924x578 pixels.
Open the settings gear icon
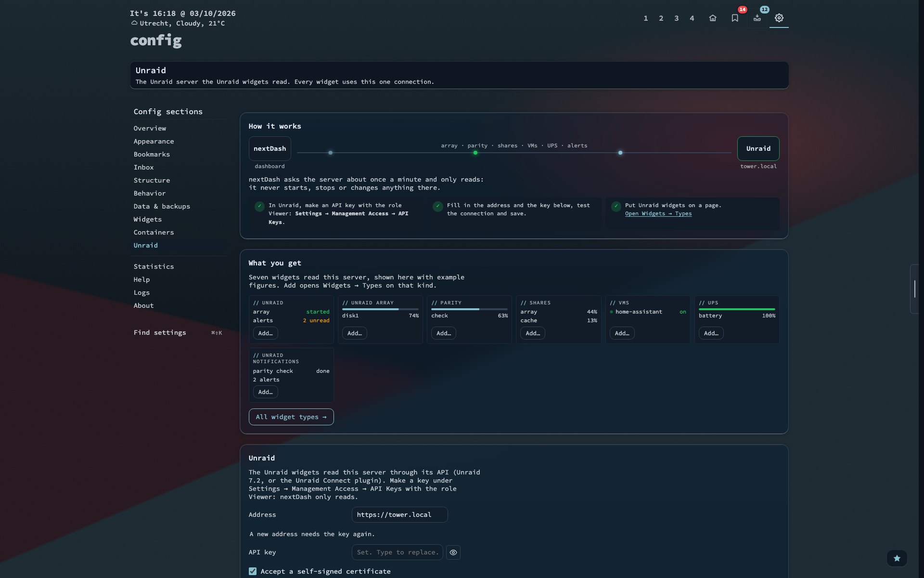pyautogui.click(x=779, y=18)
